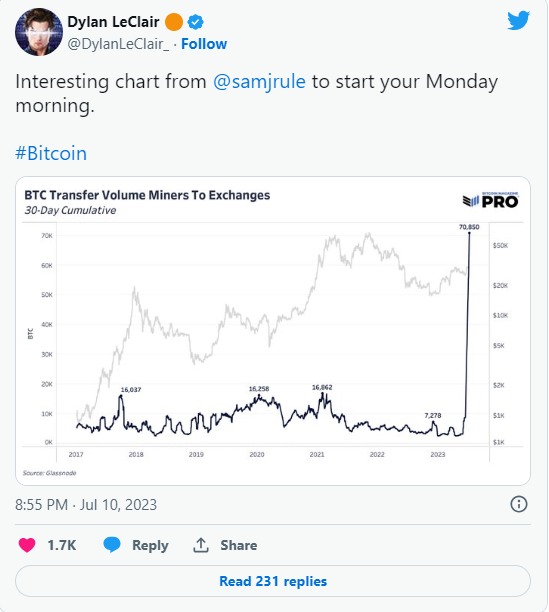Click the 1.7K likes count
Screen dimensions: 549x612
click(x=62, y=545)
